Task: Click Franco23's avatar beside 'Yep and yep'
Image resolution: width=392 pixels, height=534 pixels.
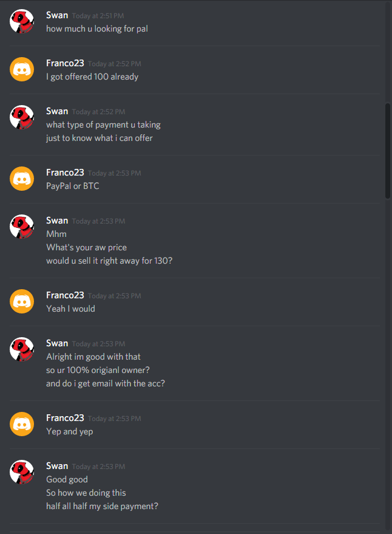Action: click(x=22, y=424)
